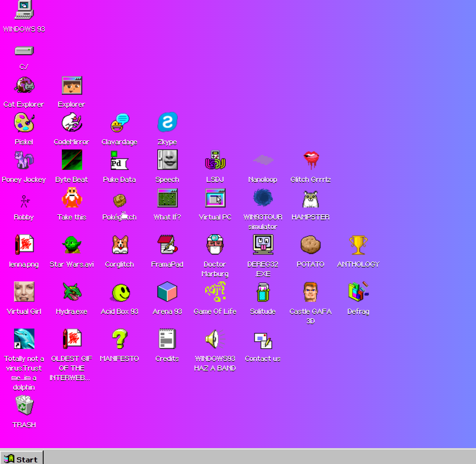Launch LSDJ icon

(215, 160)
